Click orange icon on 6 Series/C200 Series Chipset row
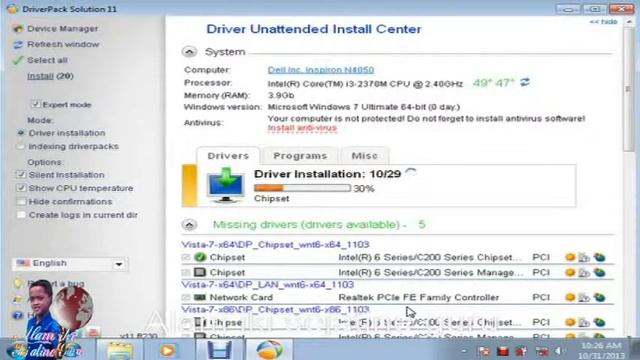640x360 pixels. (x=570, y=257)
